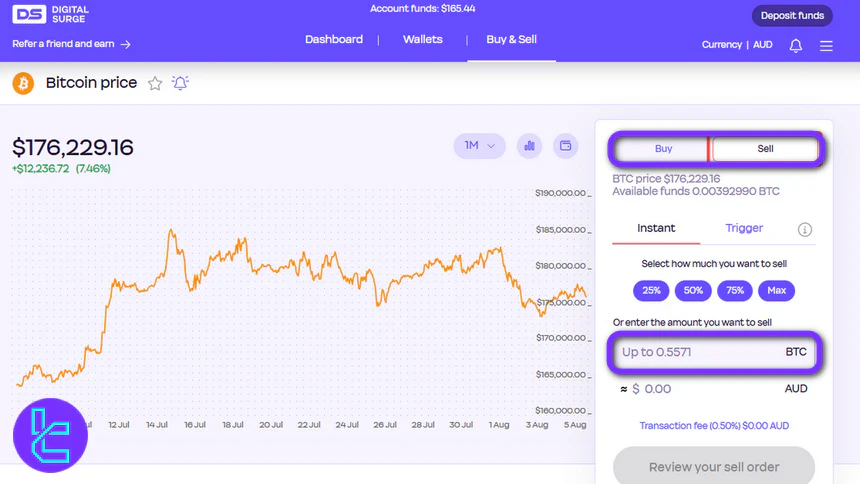860x484 pixels.
Task: Click the Transaction fee (0.50%) link
Action: [x=714, y=426]
